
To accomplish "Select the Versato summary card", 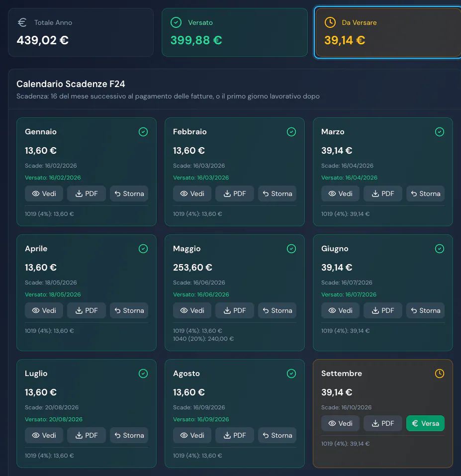I will [235, 32].
